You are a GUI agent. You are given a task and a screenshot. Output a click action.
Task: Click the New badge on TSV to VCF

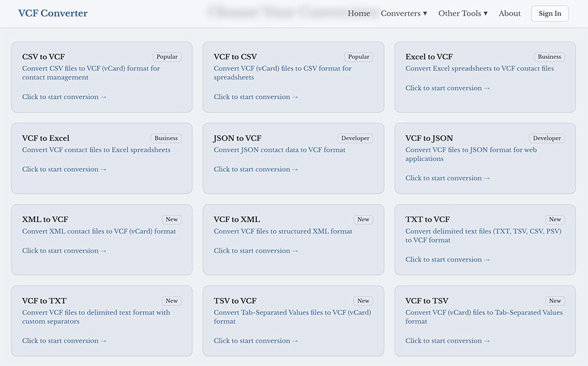tap(363, 301)
